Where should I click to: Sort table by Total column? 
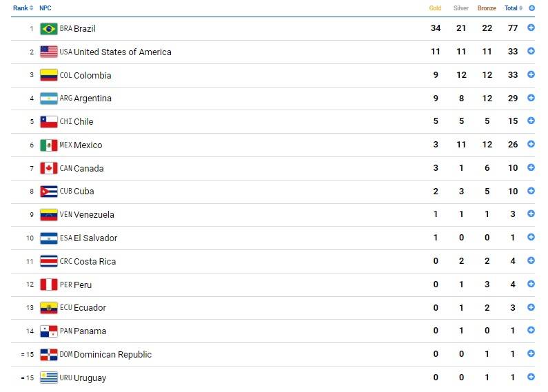(513, 8)
